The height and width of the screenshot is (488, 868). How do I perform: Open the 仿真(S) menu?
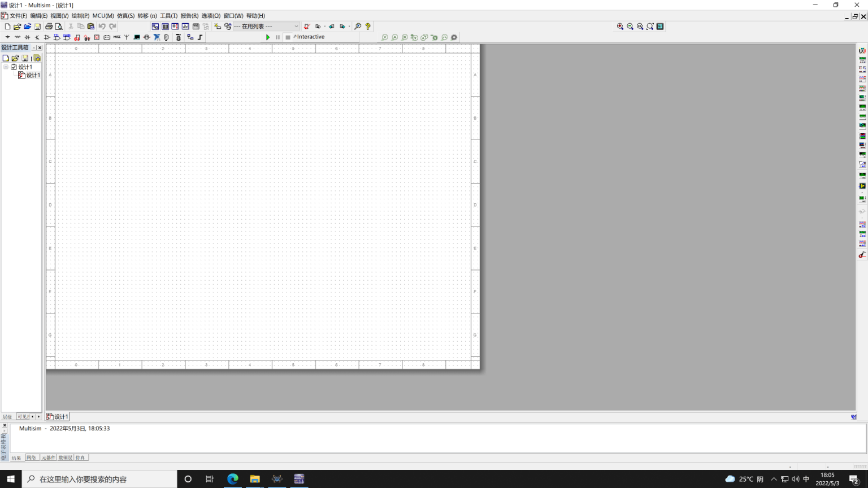[125, 16]
